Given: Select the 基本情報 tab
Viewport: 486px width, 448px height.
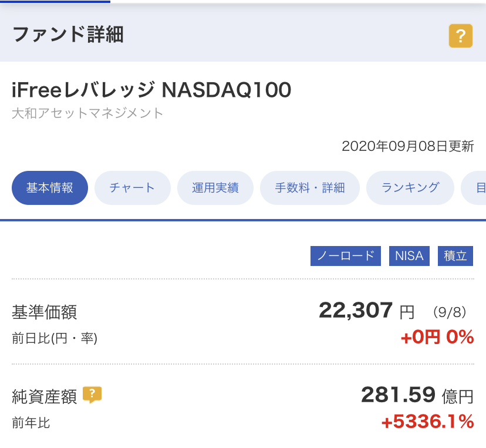Looking at the screenshot, I should tap(49, 187).
